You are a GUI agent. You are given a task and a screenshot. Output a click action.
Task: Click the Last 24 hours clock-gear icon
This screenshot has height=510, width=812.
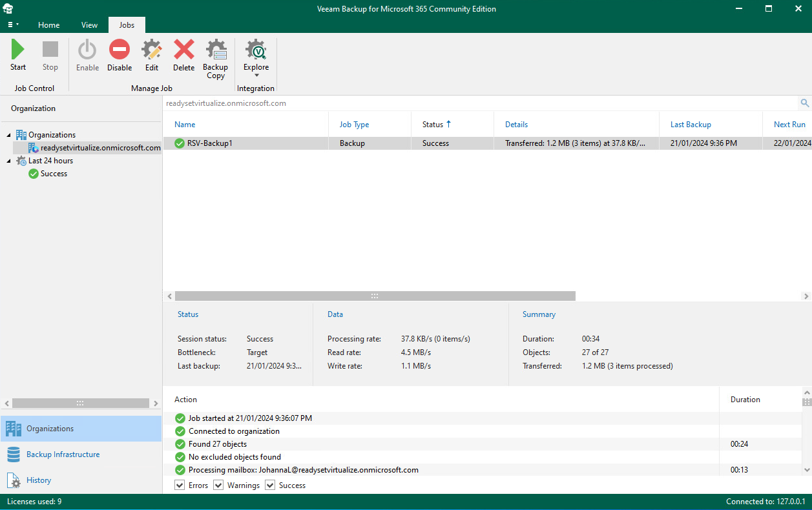[x=21, y=161]
